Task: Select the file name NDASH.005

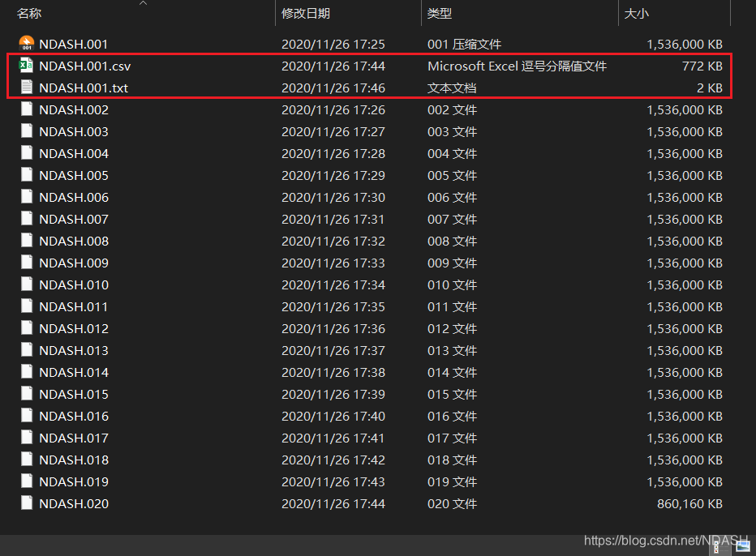Action: point(74,175)
